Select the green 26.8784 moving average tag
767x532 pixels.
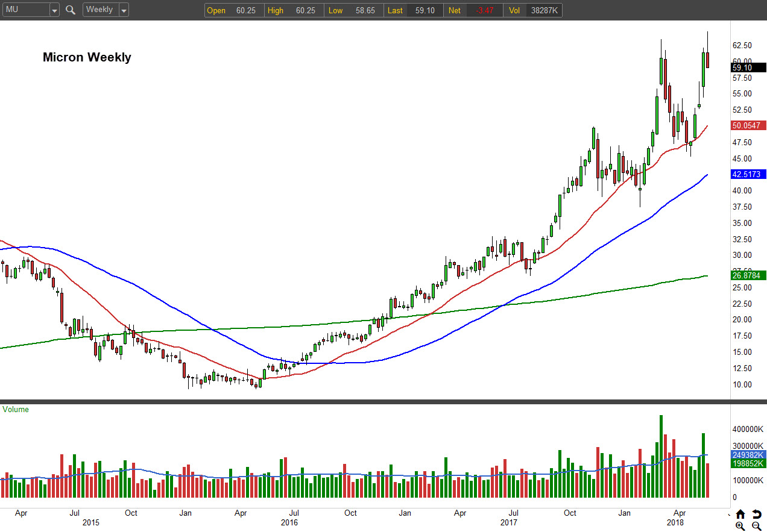click(748, 275)
